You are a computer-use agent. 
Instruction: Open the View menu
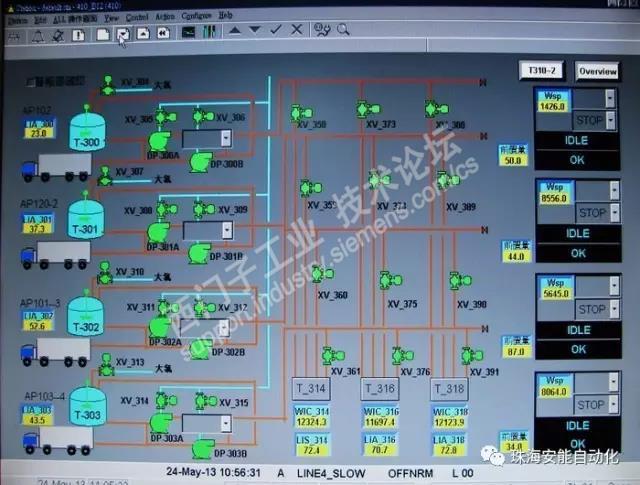coord(111,18)
